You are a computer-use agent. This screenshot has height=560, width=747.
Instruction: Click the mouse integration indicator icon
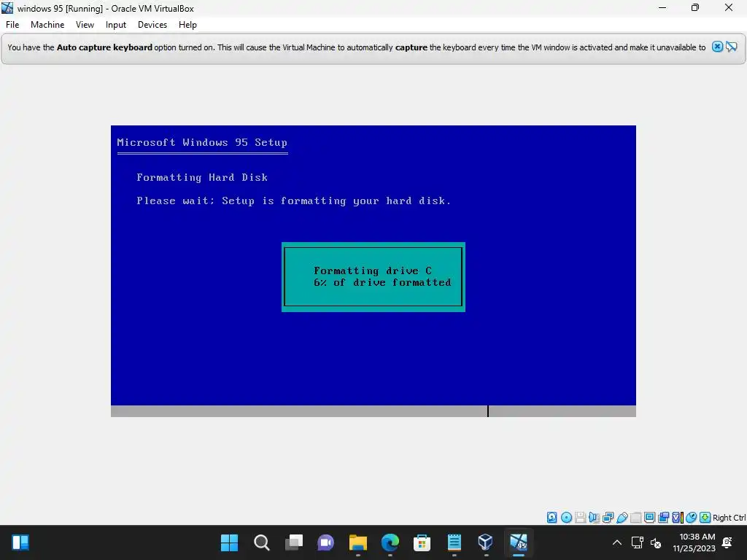(692, 517)
